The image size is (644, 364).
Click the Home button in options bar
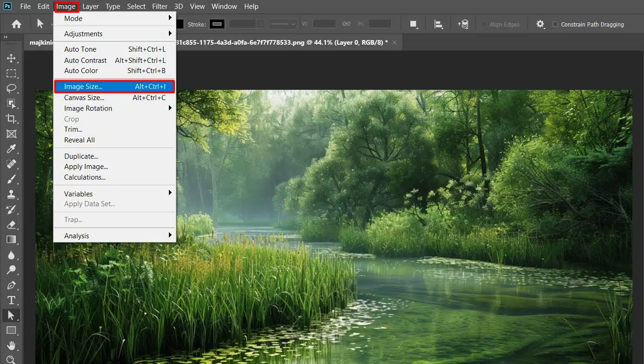point(16,24)
